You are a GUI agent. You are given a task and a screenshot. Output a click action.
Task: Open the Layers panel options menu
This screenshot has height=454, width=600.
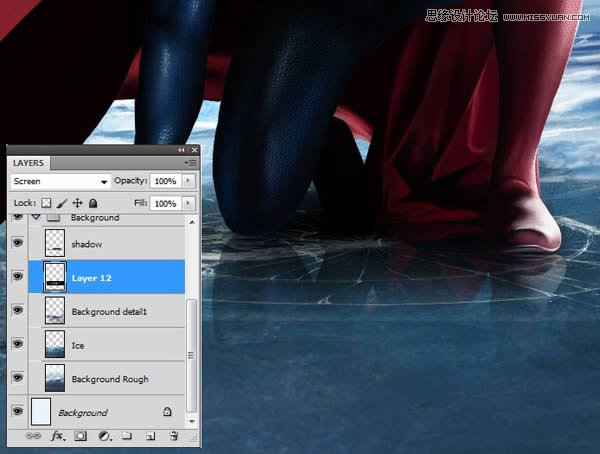pos(191,163)
